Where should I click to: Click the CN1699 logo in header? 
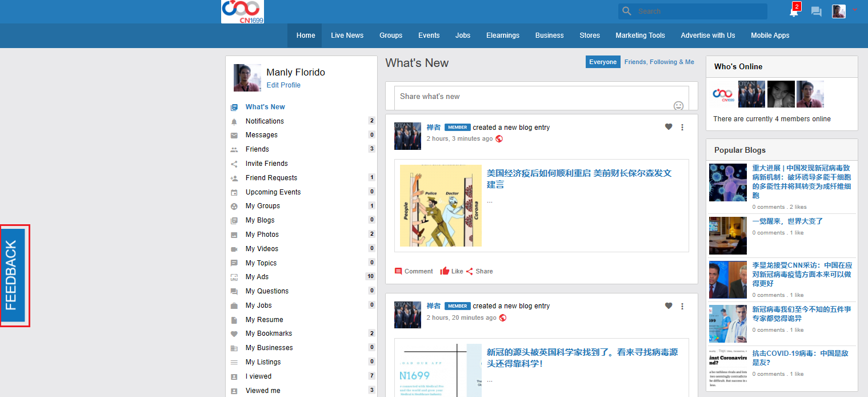242,11
